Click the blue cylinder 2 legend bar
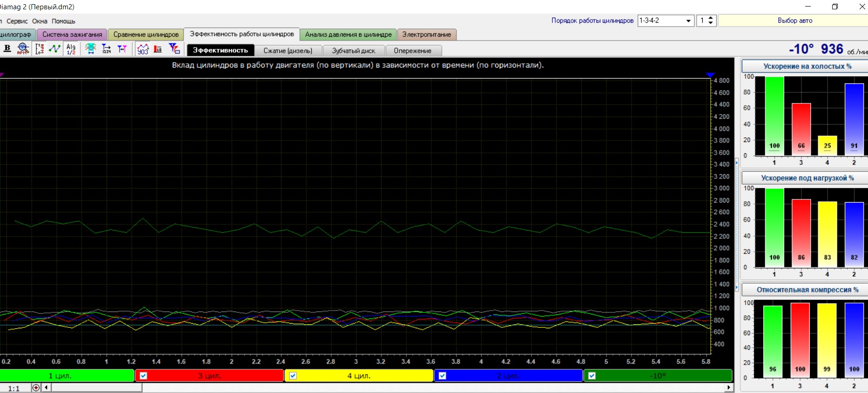The width and height of the screenshot is (868, 393). [508, 376]
